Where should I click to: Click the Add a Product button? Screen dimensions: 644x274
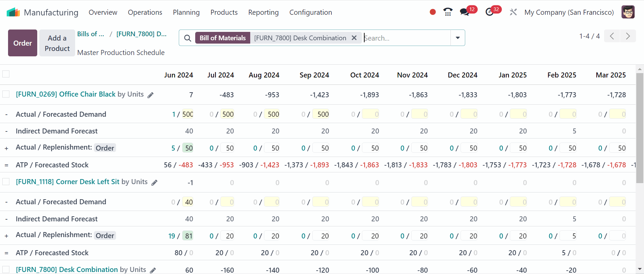click(x=57, y=43)
